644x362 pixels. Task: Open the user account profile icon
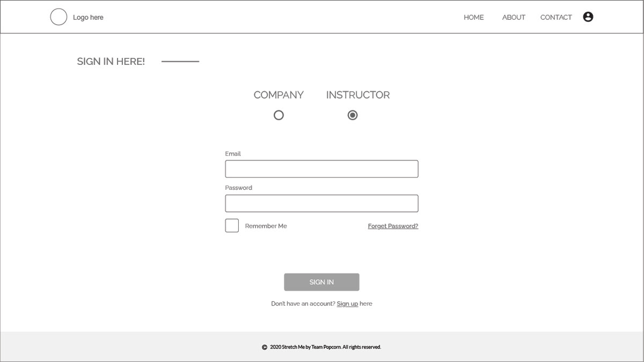click(588, 17)
